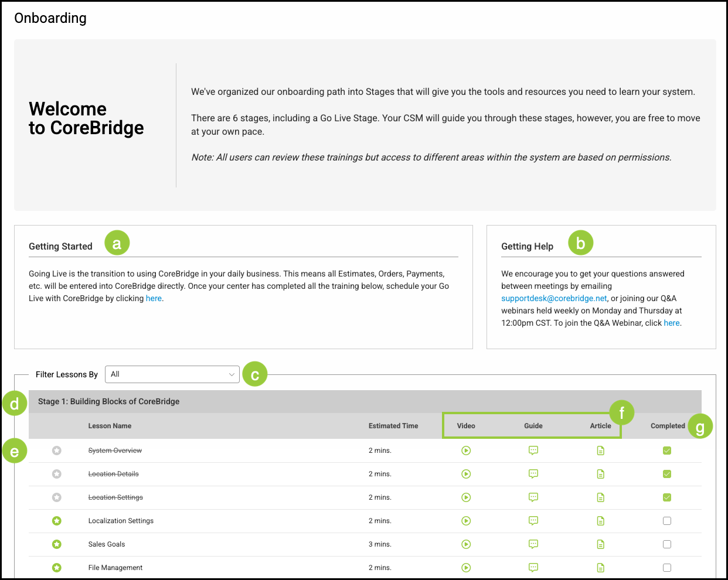This screenshot has height=580, width=728.
Task: Open the Location Settings guide
Action: click(x=533, y=497)
